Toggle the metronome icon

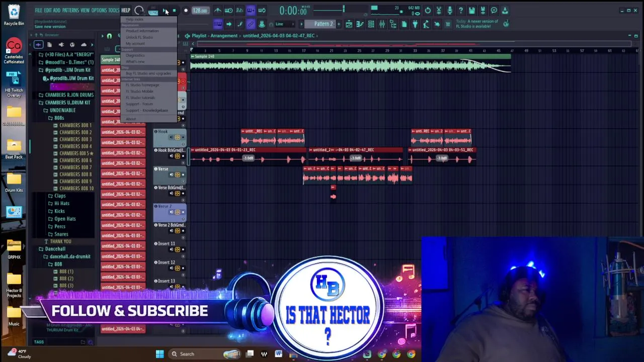point(218,11)
